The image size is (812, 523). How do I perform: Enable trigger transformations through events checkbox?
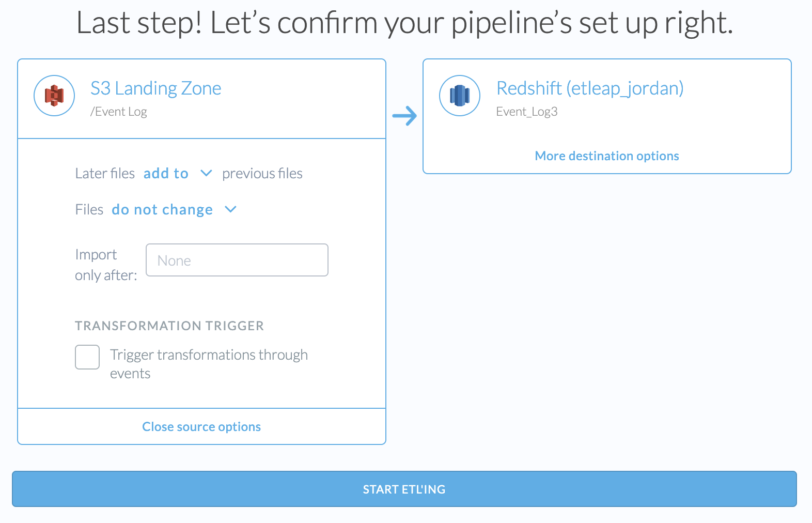coord(87,357)
